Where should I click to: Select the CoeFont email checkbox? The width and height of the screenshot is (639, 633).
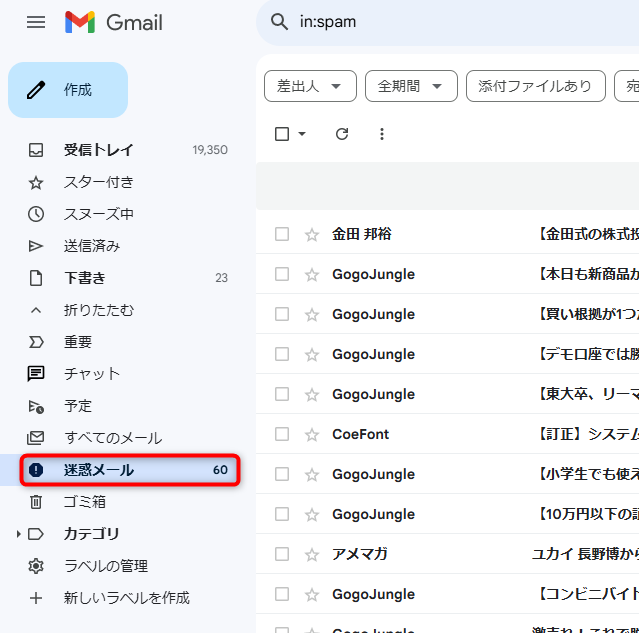point(282,434)
